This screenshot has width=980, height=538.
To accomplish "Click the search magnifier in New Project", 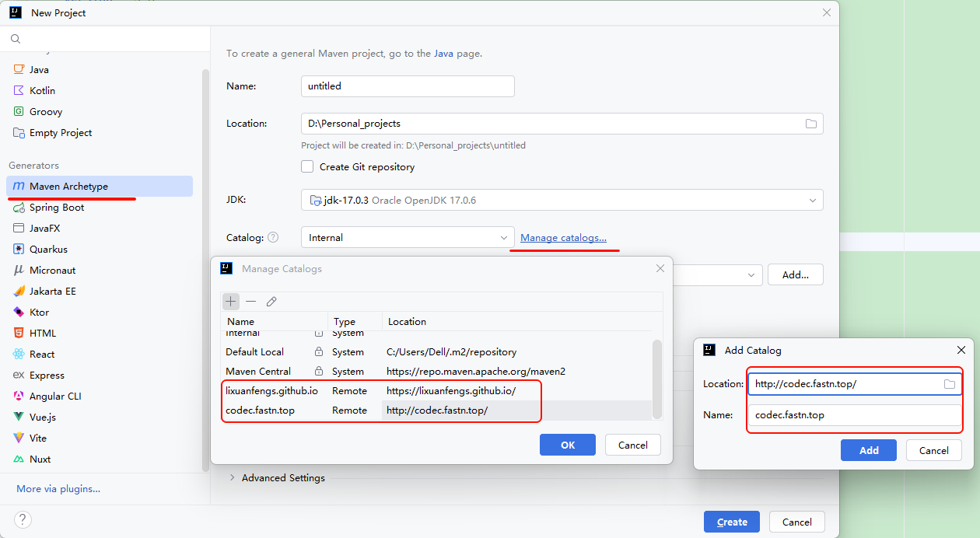I will pyautogui.click(x=16, y=39).
